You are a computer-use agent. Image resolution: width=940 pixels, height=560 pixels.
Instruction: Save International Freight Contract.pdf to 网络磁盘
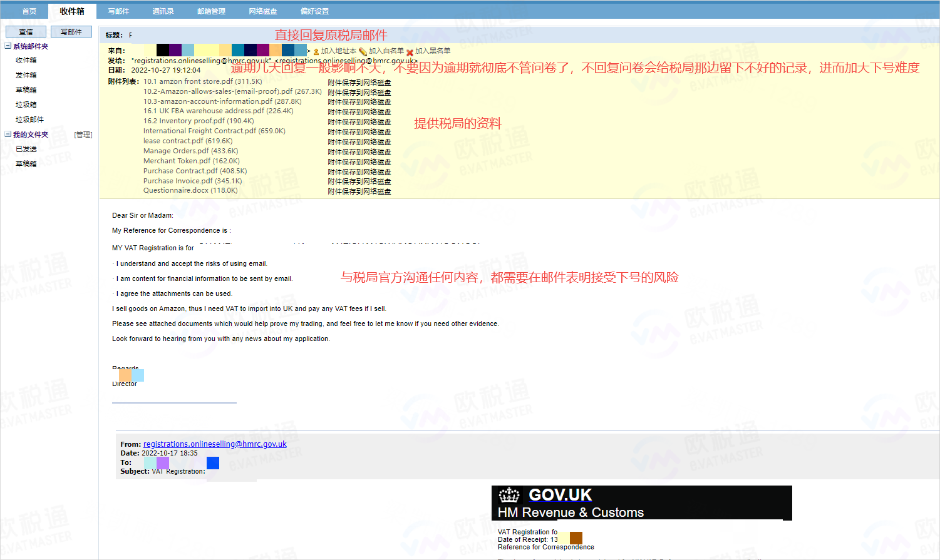(x=359, y=132)
